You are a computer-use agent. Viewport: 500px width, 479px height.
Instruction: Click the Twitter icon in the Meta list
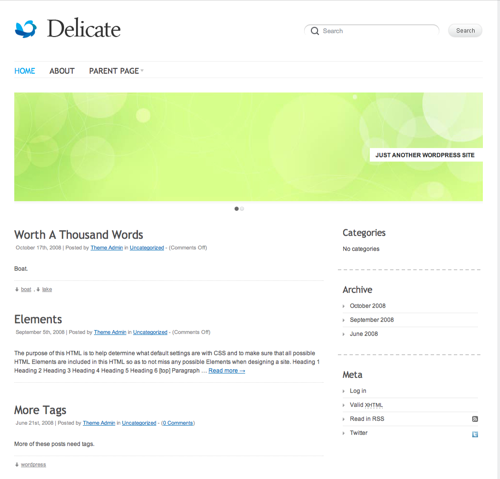pyautogui.click(x=475, y=434)
